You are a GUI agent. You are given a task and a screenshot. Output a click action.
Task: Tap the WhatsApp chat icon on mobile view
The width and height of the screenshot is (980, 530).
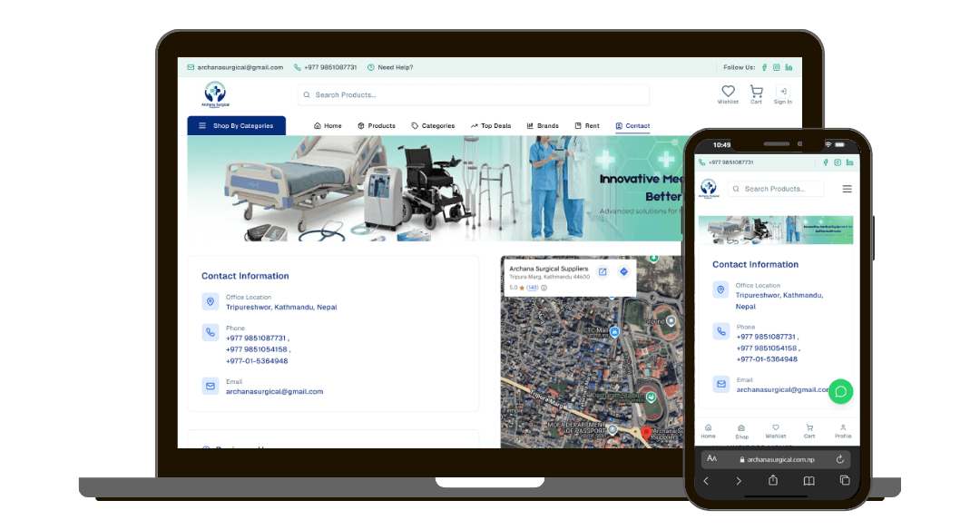tap(840, 391)
